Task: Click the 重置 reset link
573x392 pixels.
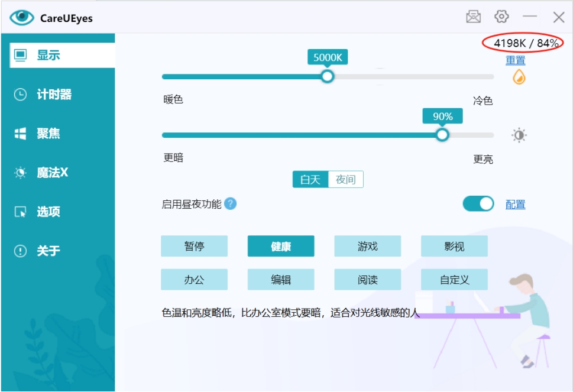Action: (515, 60)
